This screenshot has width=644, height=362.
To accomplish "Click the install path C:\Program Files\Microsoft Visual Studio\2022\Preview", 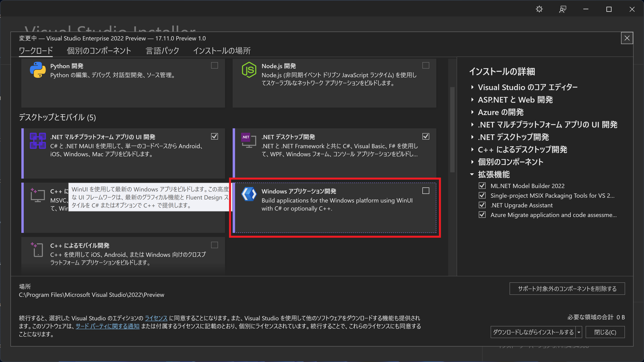I will pyautogui.click(x=92, y=295).
